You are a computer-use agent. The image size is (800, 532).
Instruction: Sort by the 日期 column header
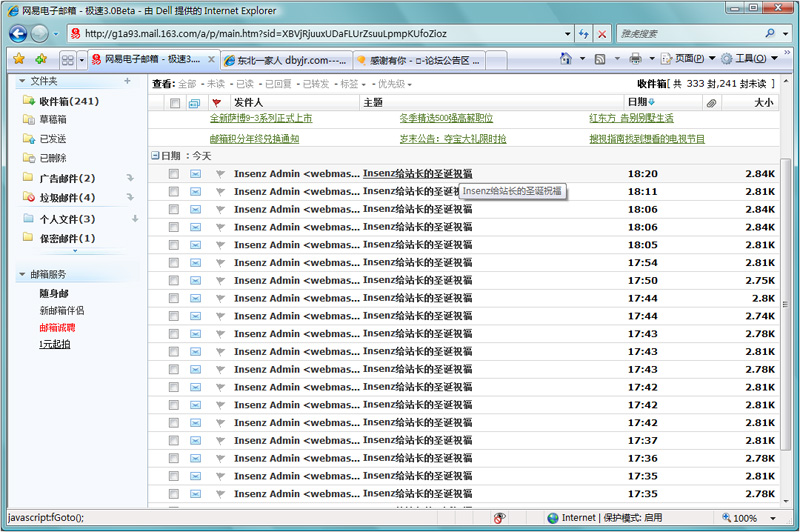pos(641,103)
